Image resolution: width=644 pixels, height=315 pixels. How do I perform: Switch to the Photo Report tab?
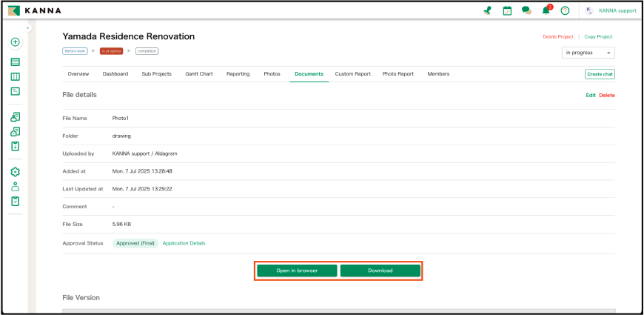398,74
